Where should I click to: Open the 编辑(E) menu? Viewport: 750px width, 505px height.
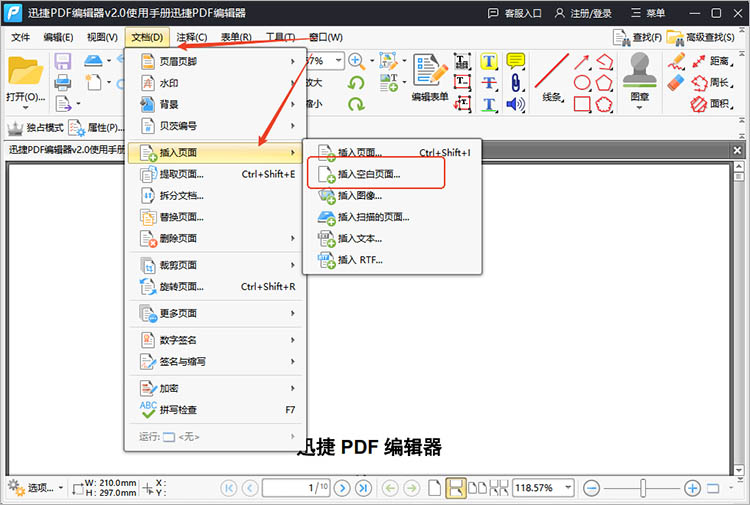click(x=58, y=37)
